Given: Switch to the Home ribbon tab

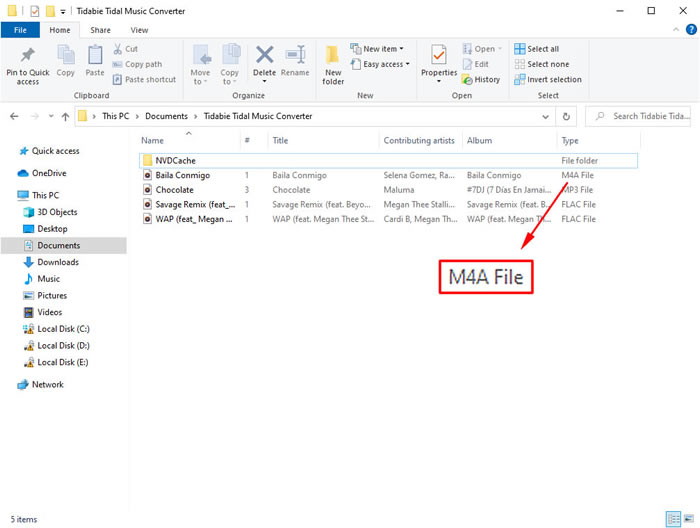Looking at the screenshot, I should pyautogui.click(x=60, y=30).
